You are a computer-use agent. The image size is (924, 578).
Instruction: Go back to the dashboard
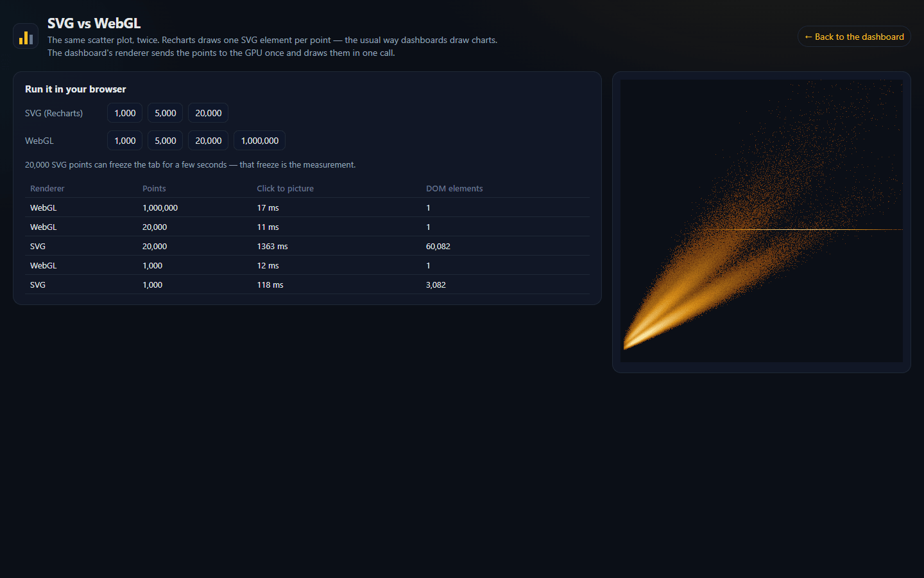tap(854, 37)
